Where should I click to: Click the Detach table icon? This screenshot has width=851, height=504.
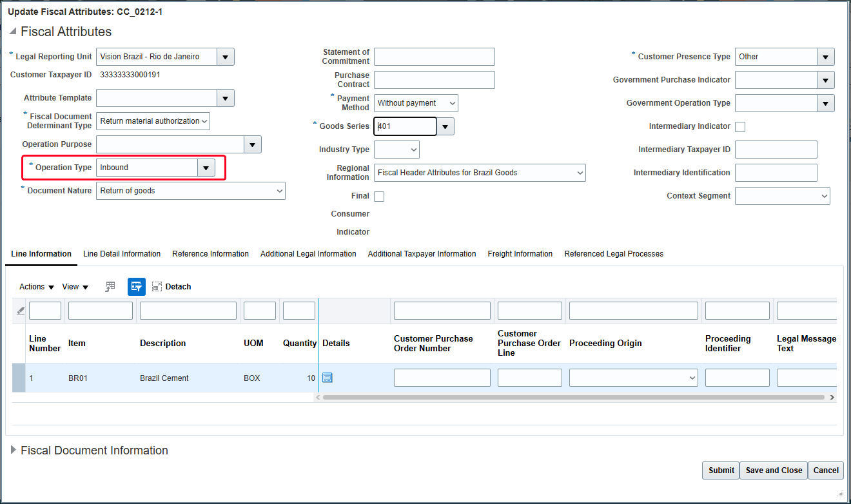pyautogui.click(x=157, y=286)
